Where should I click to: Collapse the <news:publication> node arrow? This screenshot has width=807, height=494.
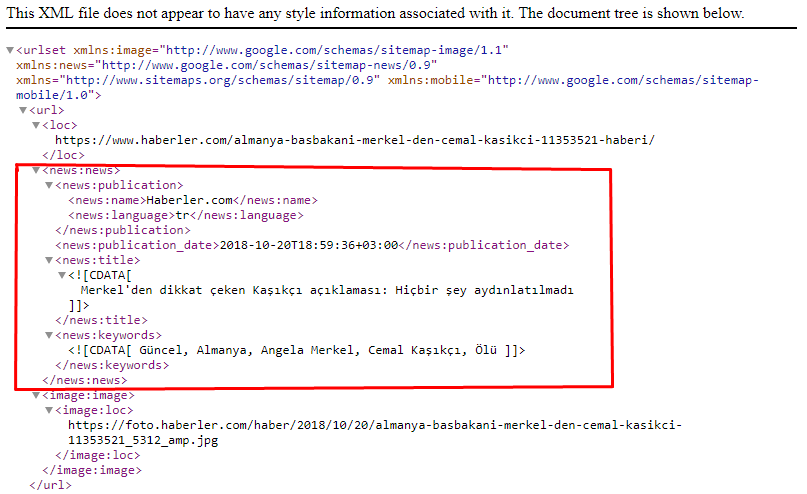coord(49,186)
